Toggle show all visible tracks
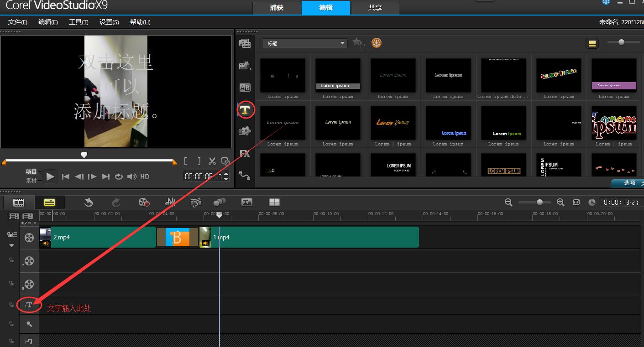644x347 pixels. click(14, 216)
